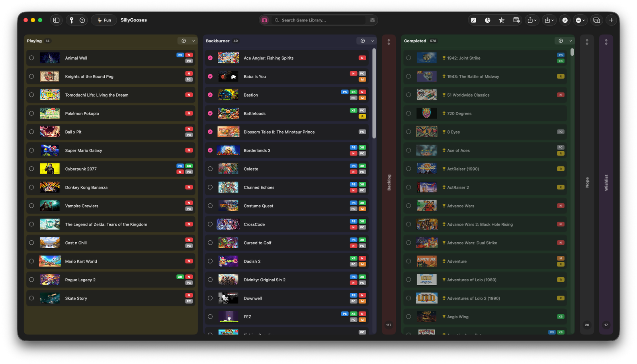637x364 pixels.
Task: Click the add window icon
Action: pos(596,20)
